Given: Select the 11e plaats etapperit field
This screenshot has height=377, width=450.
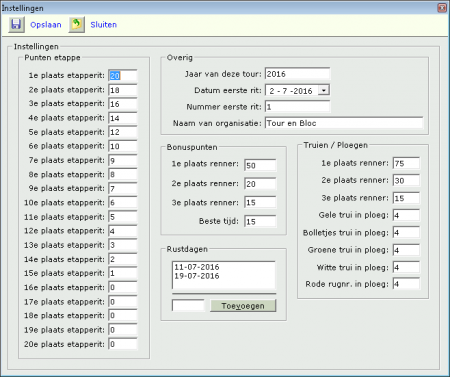Looking at the screenshot, I should (x=123, y=217).
